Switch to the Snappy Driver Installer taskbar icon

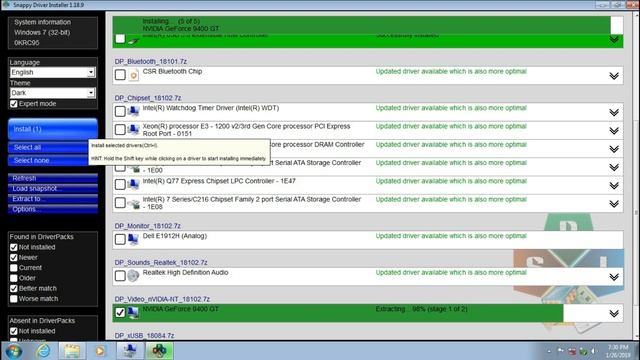click(x=159, y=351)
